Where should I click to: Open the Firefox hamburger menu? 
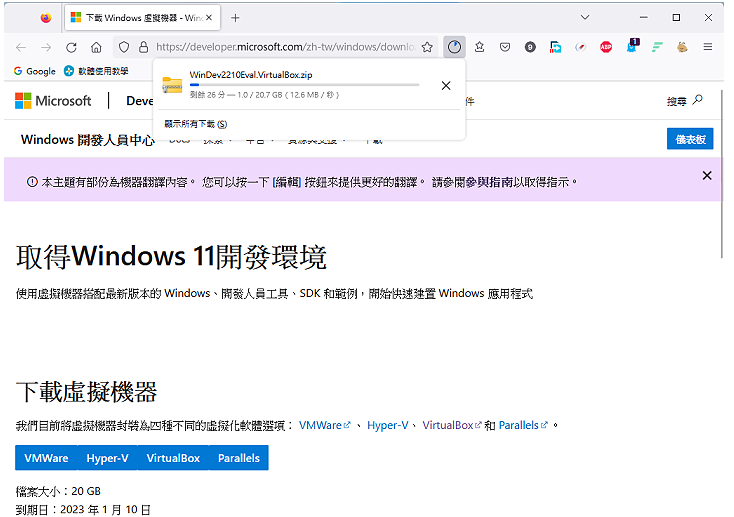[x=708, y=47]
